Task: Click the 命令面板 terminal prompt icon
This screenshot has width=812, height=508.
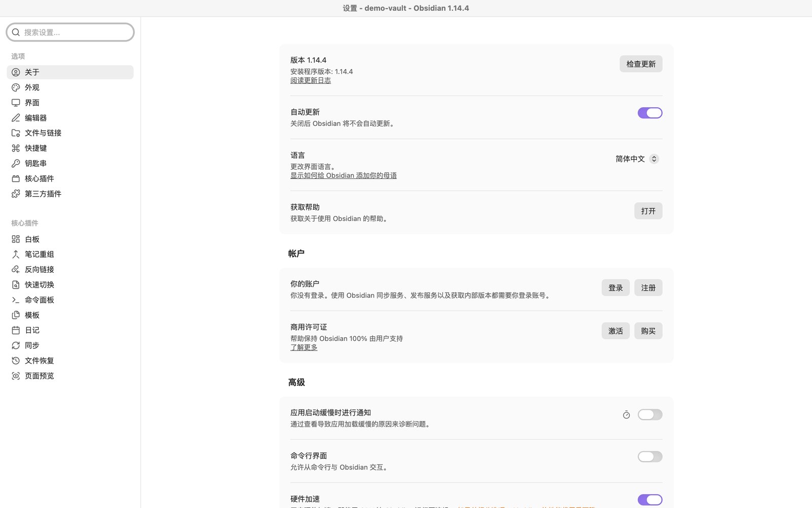Action: point(16,300)
